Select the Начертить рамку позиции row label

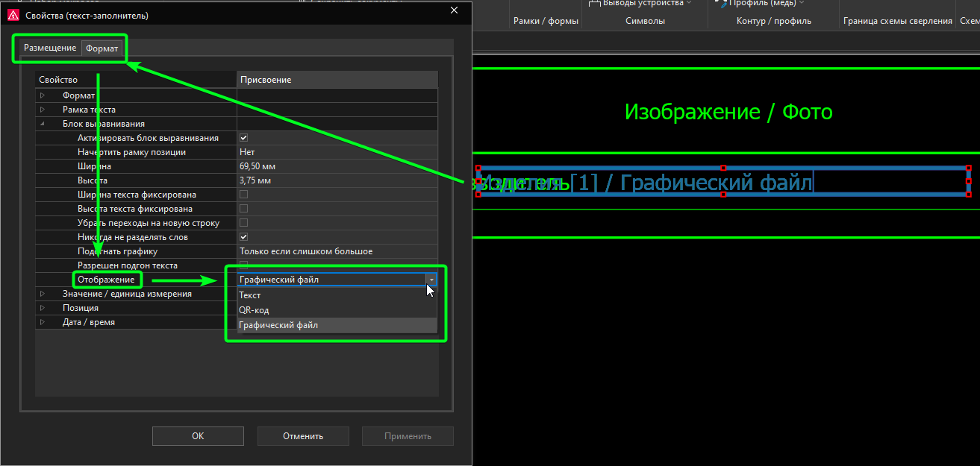click(x=131, y=152)
